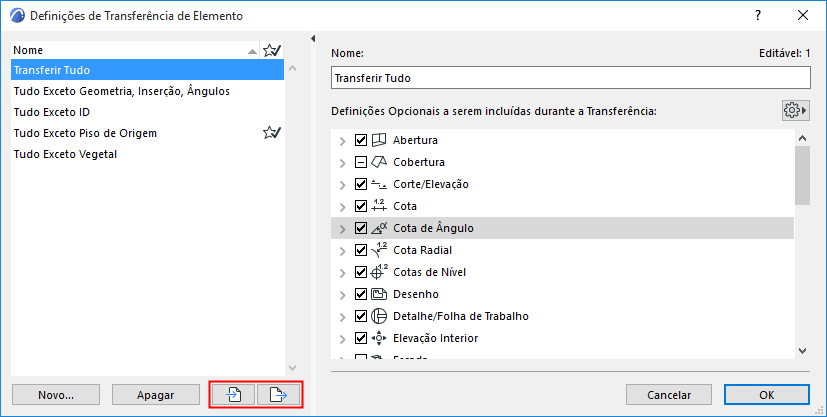Uncheck the Cota de Ângulo checkbox
Image resolution: width=827 pixels, height=417 pixels.
point(361,228)
